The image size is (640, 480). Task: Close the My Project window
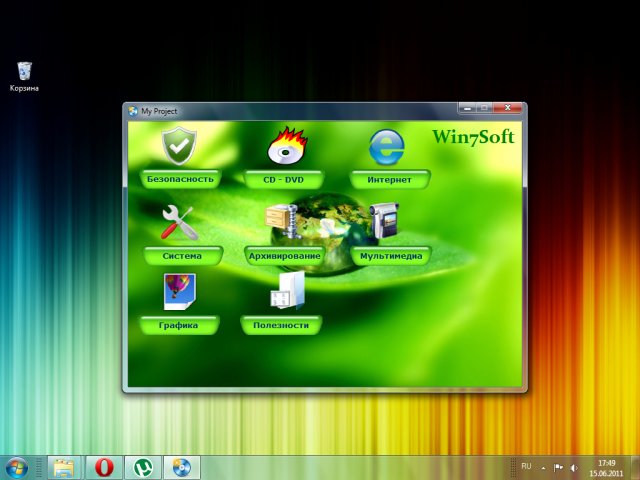(507, 108)
